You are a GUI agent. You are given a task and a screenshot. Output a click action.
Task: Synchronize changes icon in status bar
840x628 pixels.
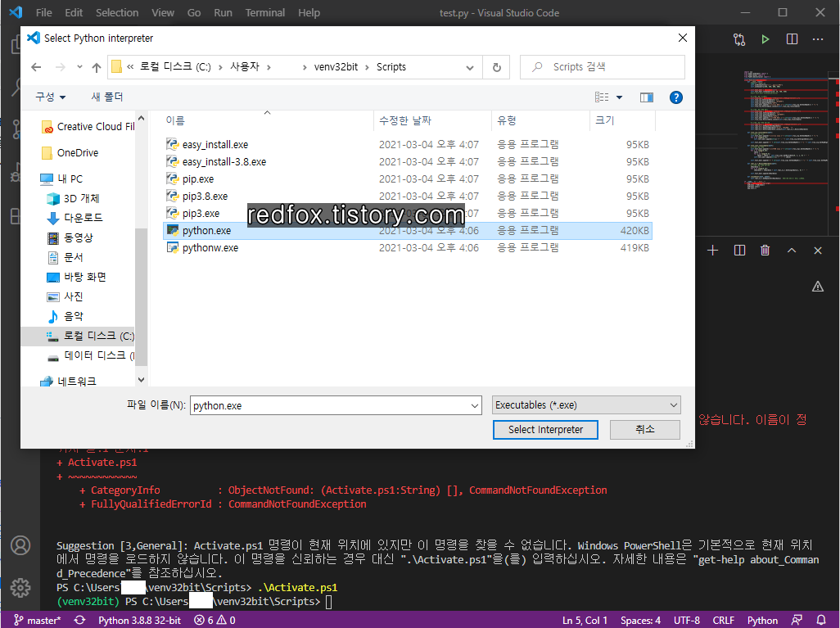click(x=79, y=620)
